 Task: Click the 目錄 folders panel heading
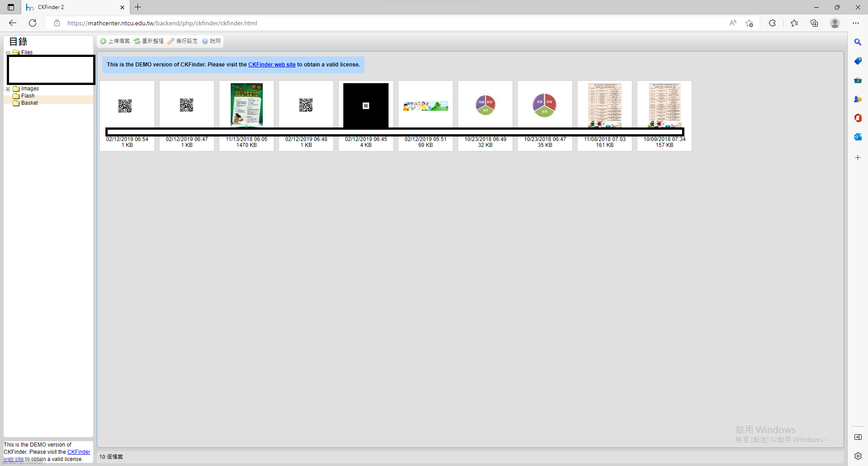coord(19,42)
